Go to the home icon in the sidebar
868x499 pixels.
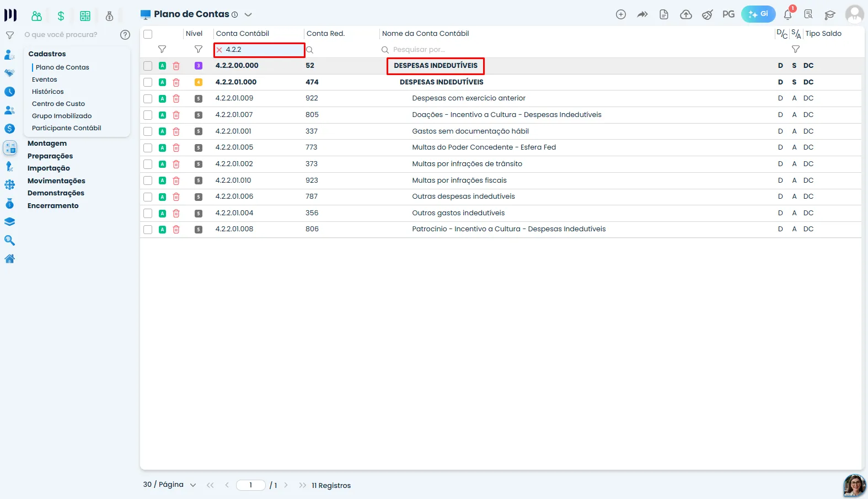(9, 259)
